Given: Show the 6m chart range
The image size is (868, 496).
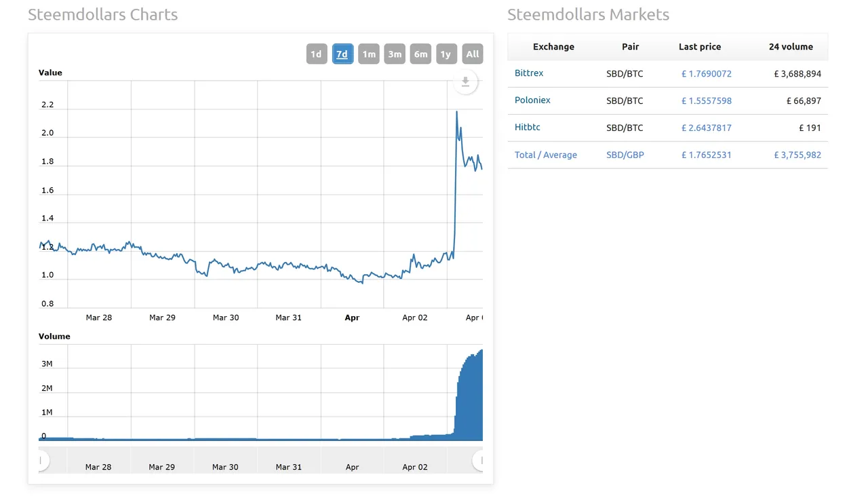Looking at the screenshot, I should pyautogui.click(x=420, y=54).
